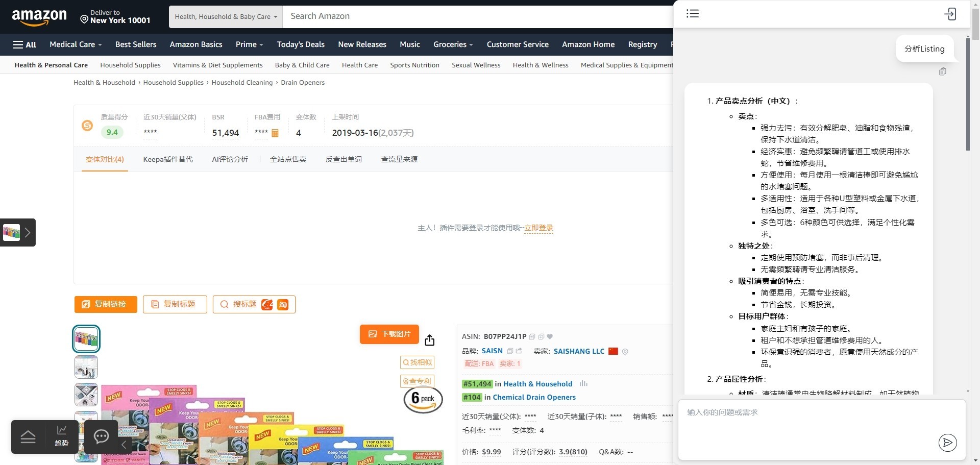Click the collapse-up icon in floating toolbar
This screenshot has height=465, width=980.
click(28, 437)
